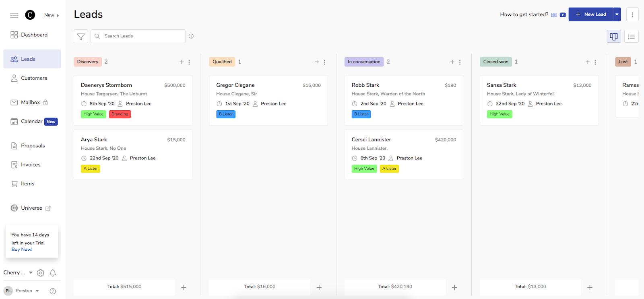Click the Buy Now! link
This screenshot has width=644, height=299.
pyautogui.click(x=22, y=250)
